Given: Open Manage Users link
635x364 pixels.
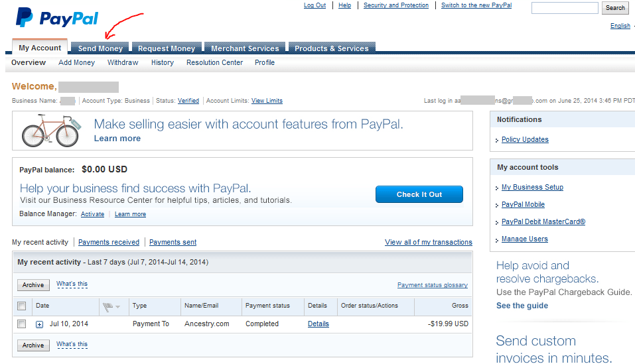Looking at the screenshot, I should pos(525,239).
